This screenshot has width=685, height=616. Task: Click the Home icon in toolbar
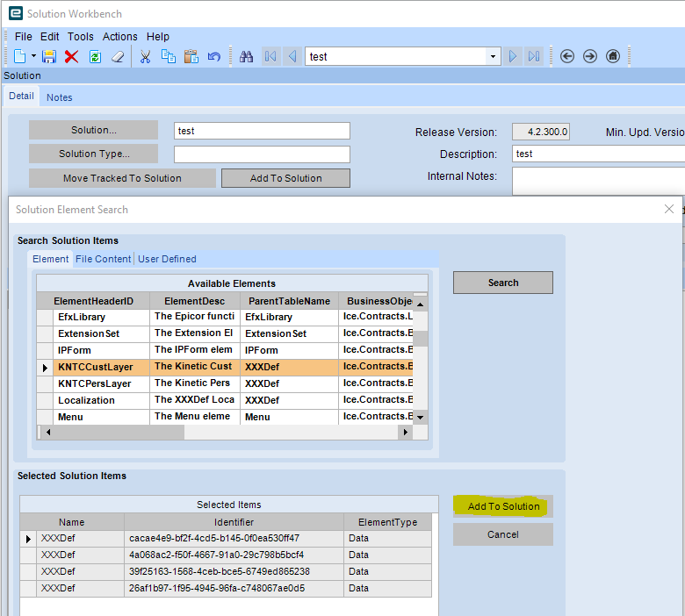pyautogui.click(x=613, y=56)
